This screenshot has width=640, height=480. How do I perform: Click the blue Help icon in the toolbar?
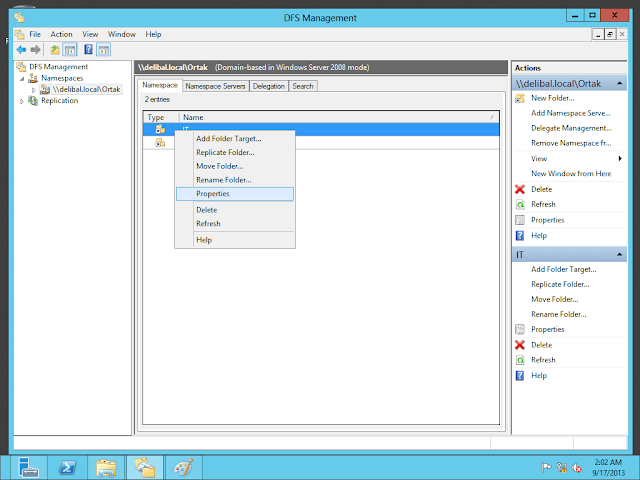[x=89, y=49]
